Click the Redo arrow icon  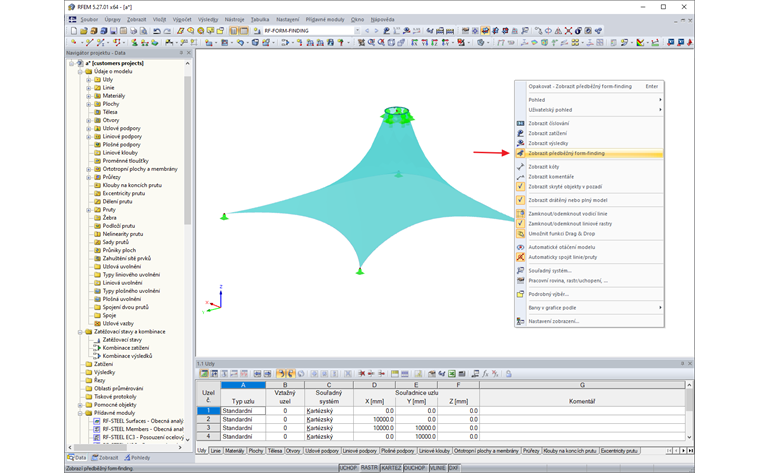click(167, 31)
